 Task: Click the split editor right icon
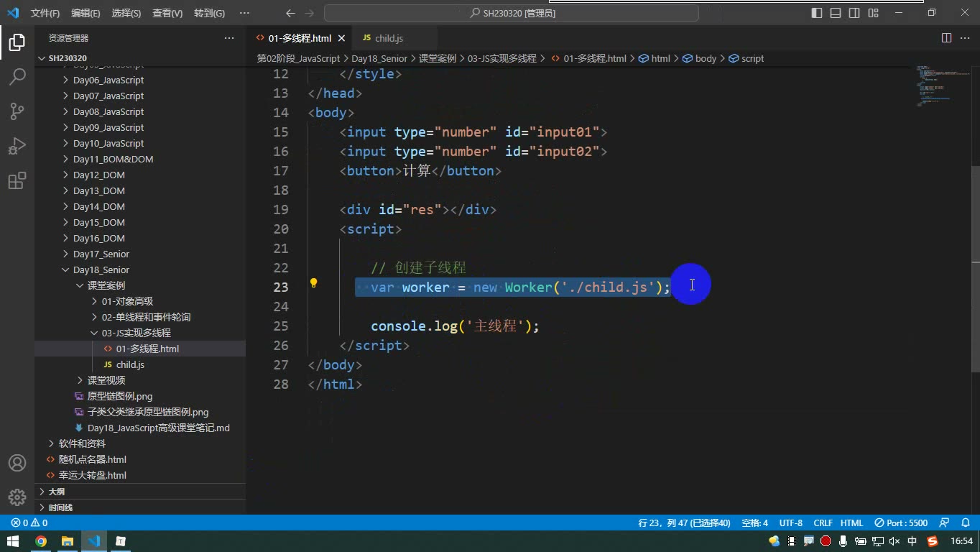947,38
